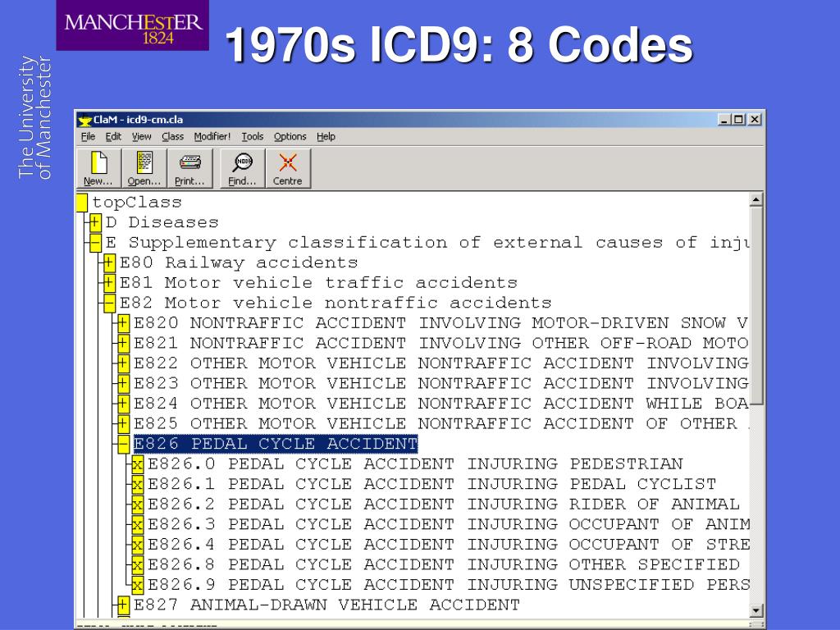The height and width of the screenshot is (630, 840).
Task: Expand the E80 Railway accidents node
Action: (x=109, y=262)
